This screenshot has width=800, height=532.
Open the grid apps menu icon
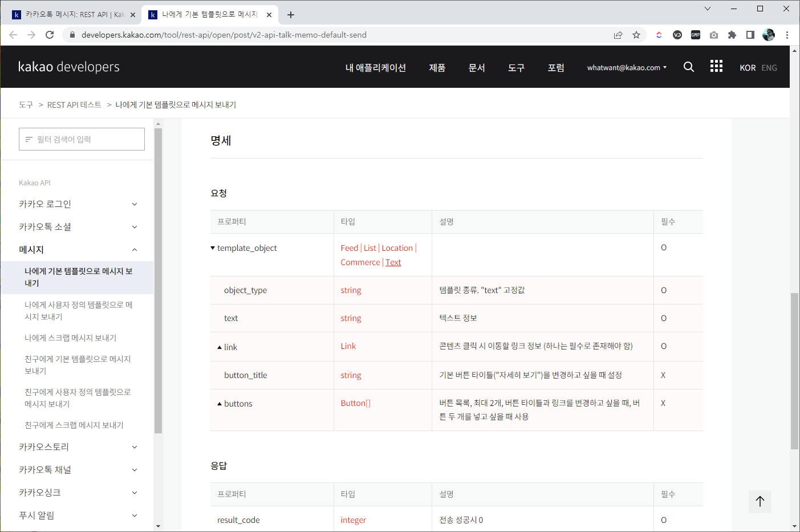coord(716,66)
